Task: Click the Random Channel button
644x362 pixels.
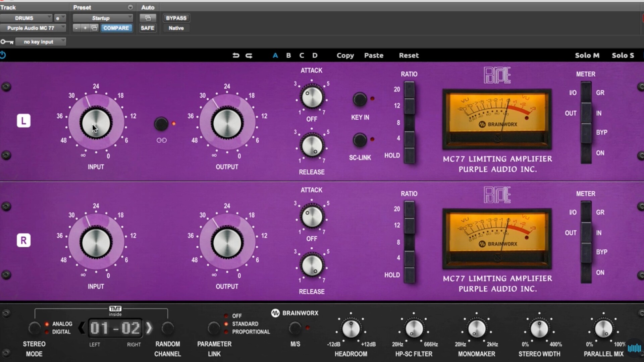Action: tap(167, 328)
